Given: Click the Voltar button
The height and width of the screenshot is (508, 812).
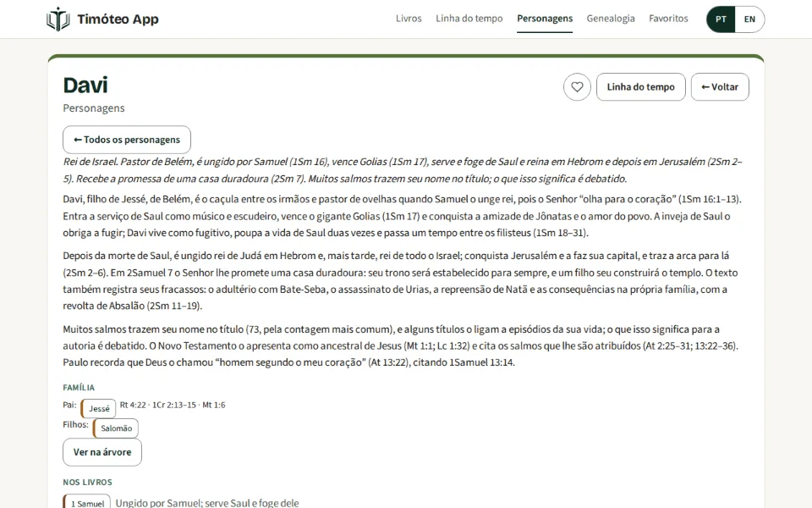Looking at the screenshot, I should (x=720, y=87).
